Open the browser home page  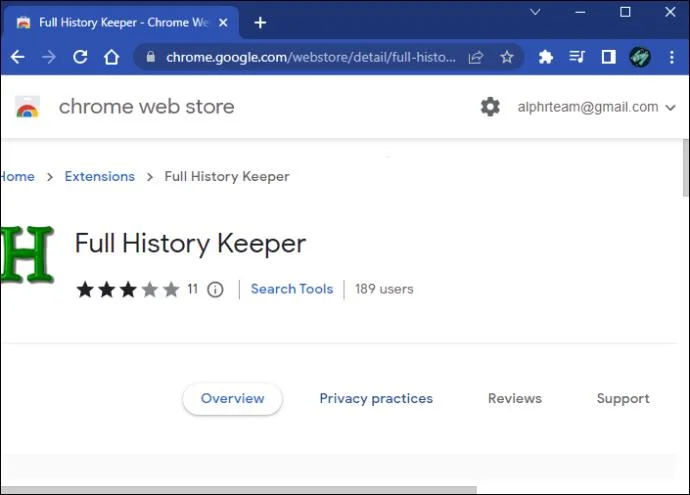111,57
